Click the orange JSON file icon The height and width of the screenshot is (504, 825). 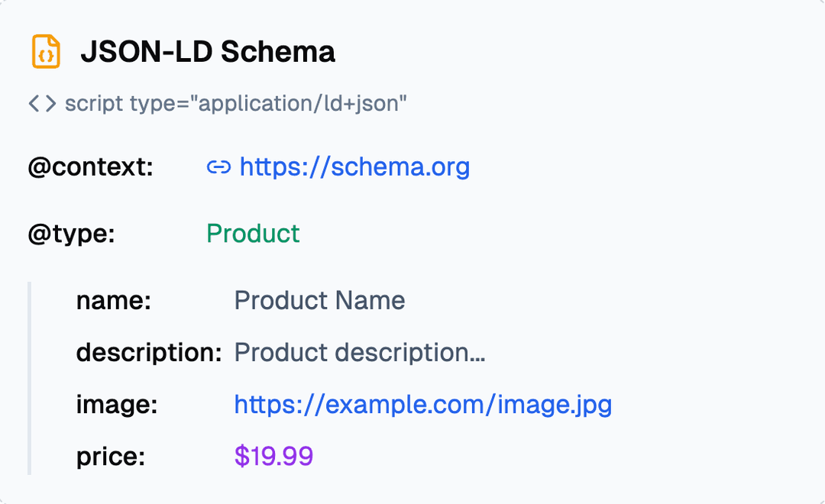click(x=46, y=52)
